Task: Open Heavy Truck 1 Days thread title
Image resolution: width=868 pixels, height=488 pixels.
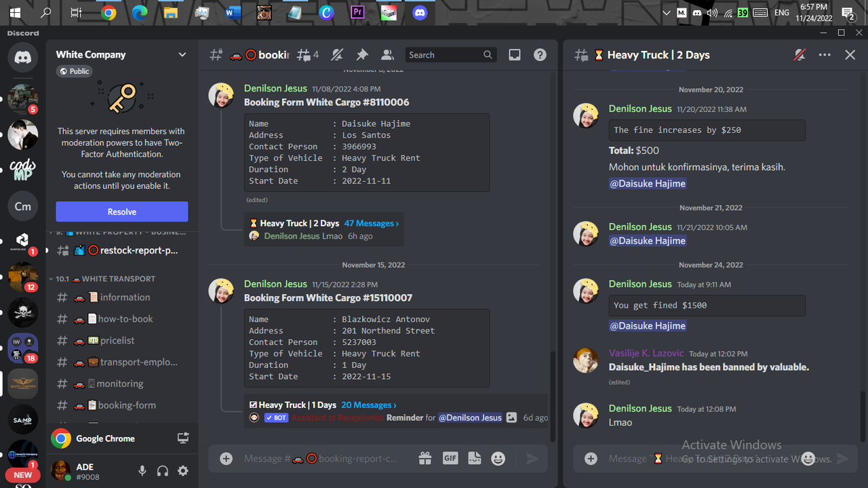Action: 298,405
